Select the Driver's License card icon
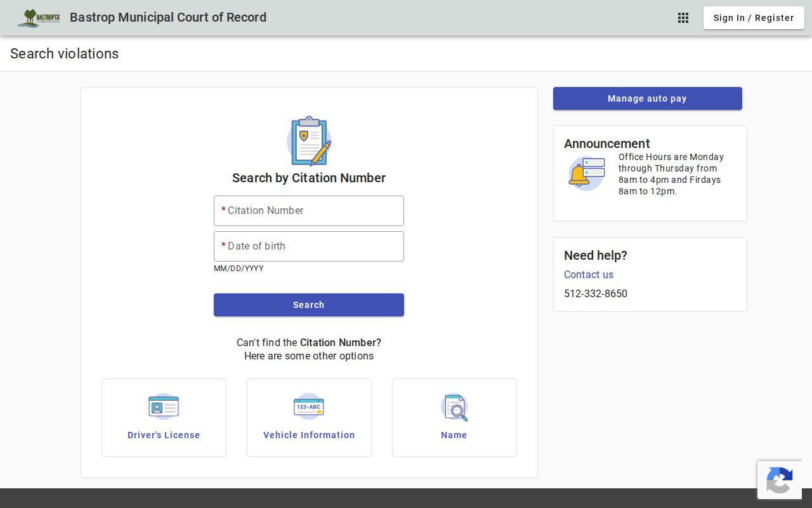Screen dimensions: 812x508 tap(164, 406)
